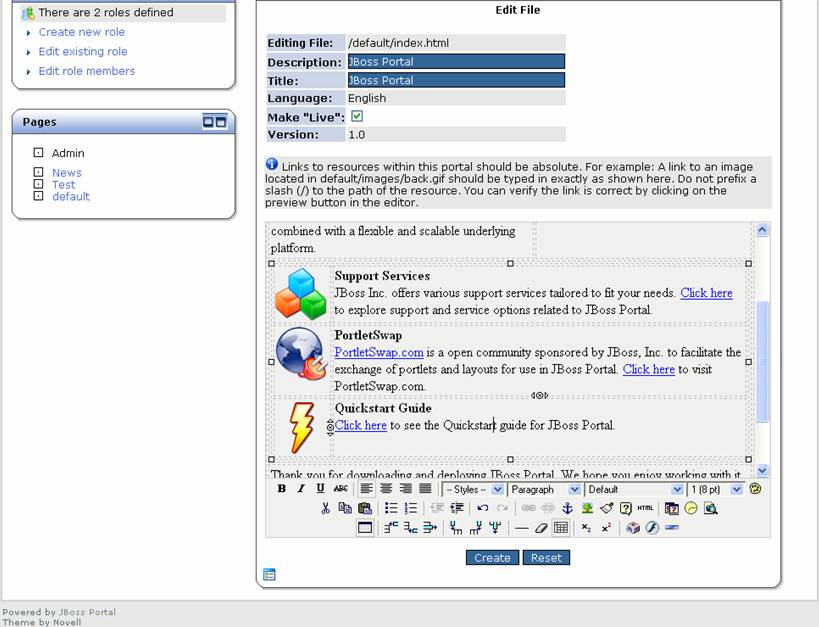Click the editor scrollbar up arrow
This screenshot has height=627, width=819.
tap(762, 230)
